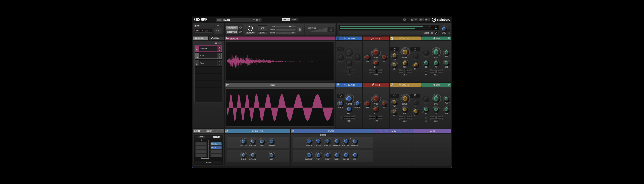Undo the last action

[x=421, y=20]
